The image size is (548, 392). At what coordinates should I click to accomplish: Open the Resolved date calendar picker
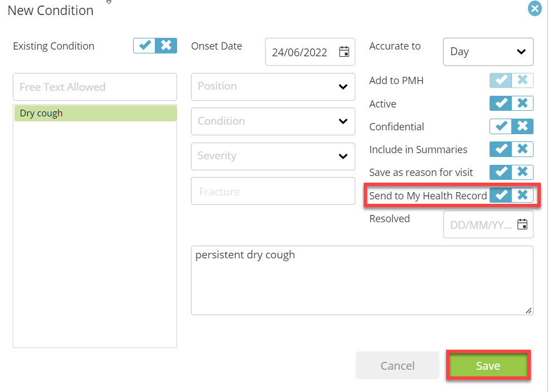click(x=522, y=224)
